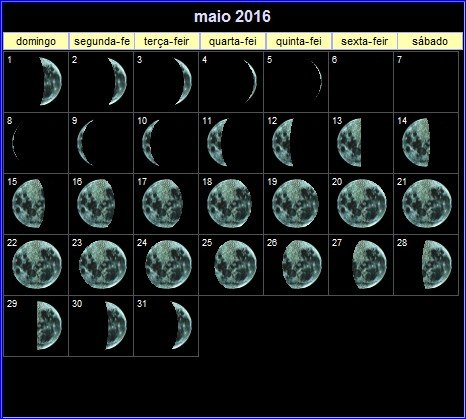Select the faint crescent on day 5
466x419 pixels.
click(317, 81)
